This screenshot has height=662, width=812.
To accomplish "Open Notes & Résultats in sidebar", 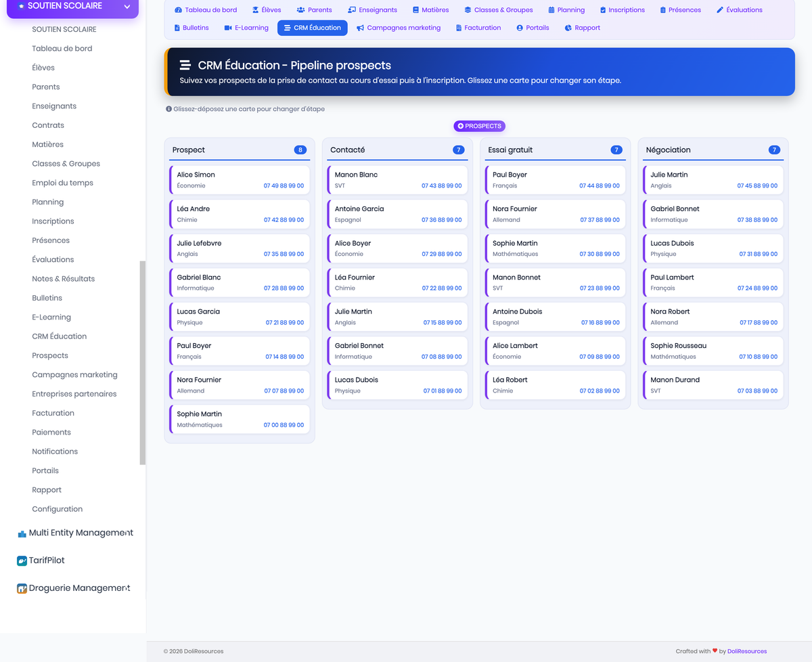I will (63, 279).
